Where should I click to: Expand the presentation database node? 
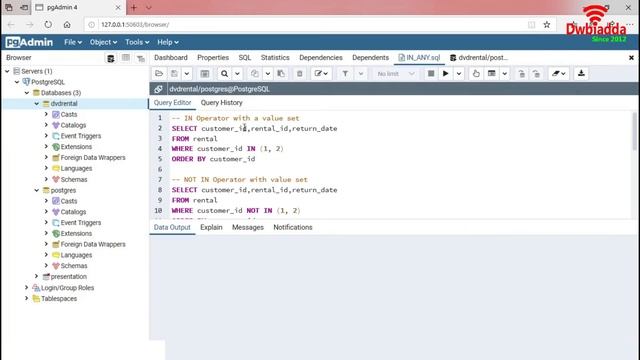(36, 276)
